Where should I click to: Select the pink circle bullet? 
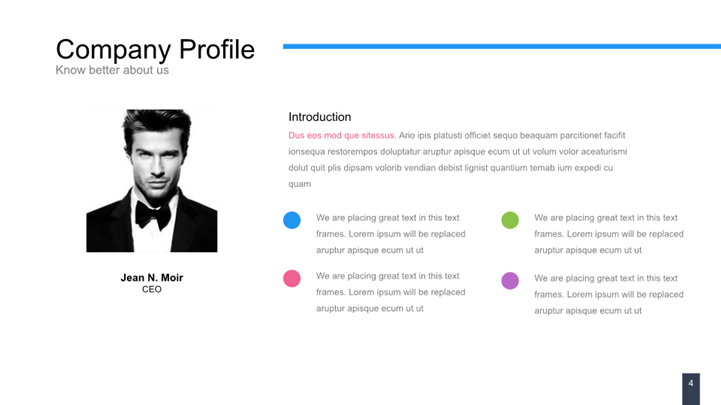(x=292, y=279)
